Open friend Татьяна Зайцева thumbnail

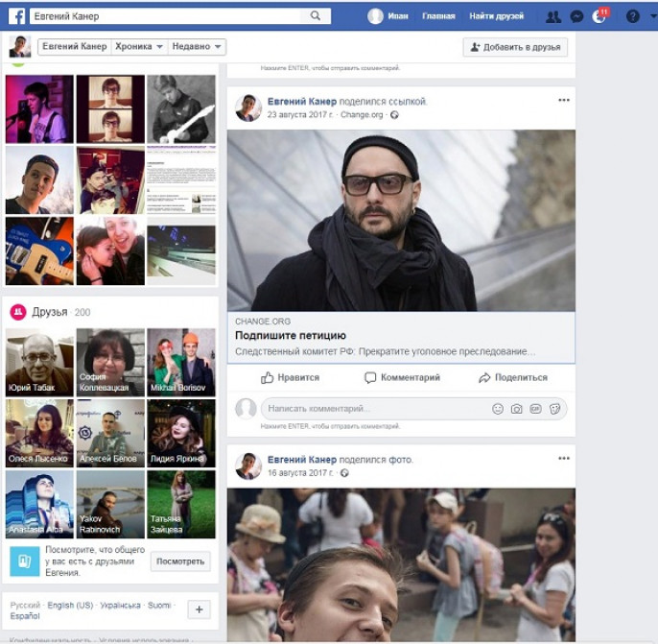tap(181, 504)
